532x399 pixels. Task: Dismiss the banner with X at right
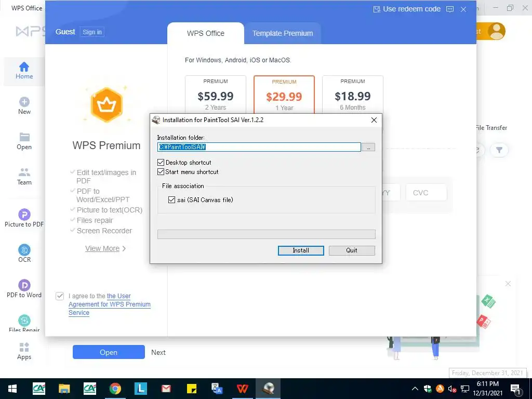click(x=508, y=284)
